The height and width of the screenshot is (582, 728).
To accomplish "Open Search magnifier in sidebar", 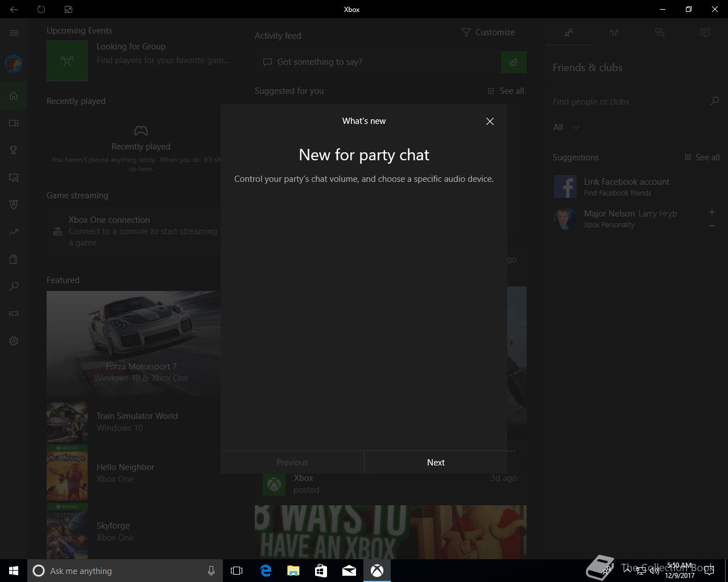I will click(x=14, y=286).
